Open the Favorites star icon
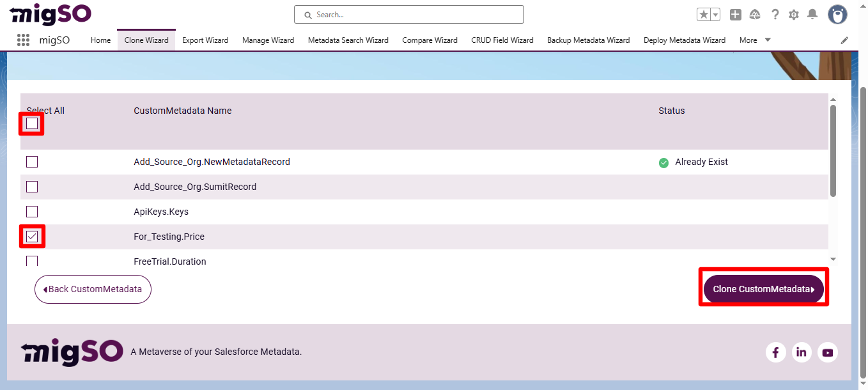 coord(703,14)
